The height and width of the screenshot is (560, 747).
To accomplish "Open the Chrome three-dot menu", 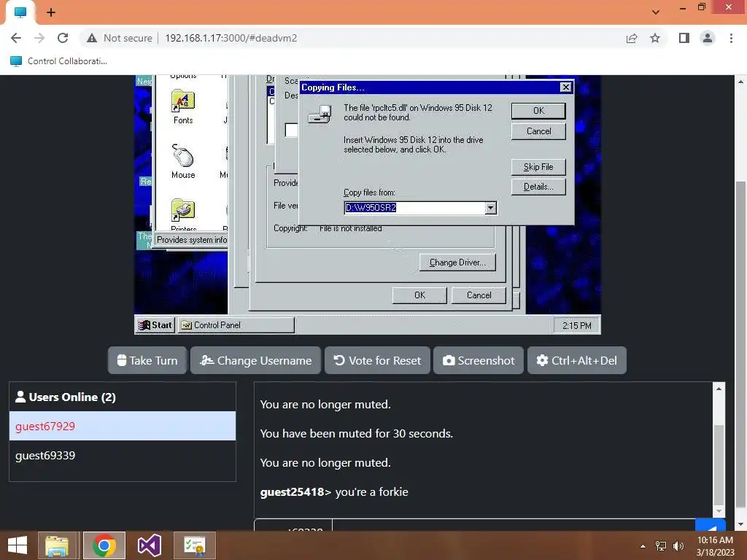I will coord(731,38).
